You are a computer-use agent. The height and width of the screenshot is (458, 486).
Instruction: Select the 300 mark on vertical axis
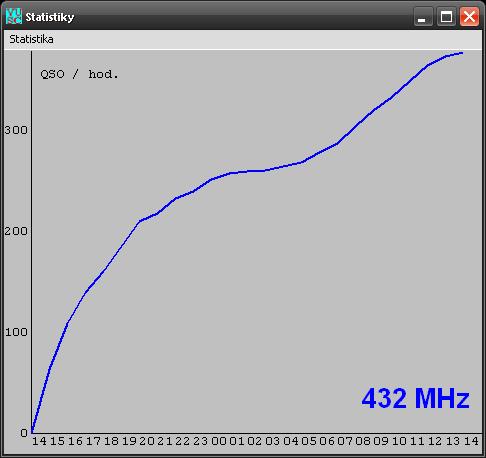16,130
